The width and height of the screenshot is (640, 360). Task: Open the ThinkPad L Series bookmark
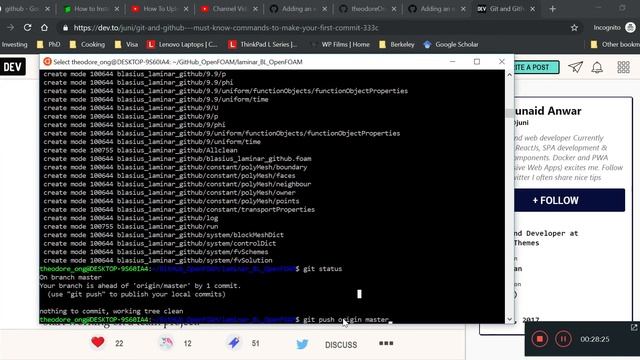263,44
